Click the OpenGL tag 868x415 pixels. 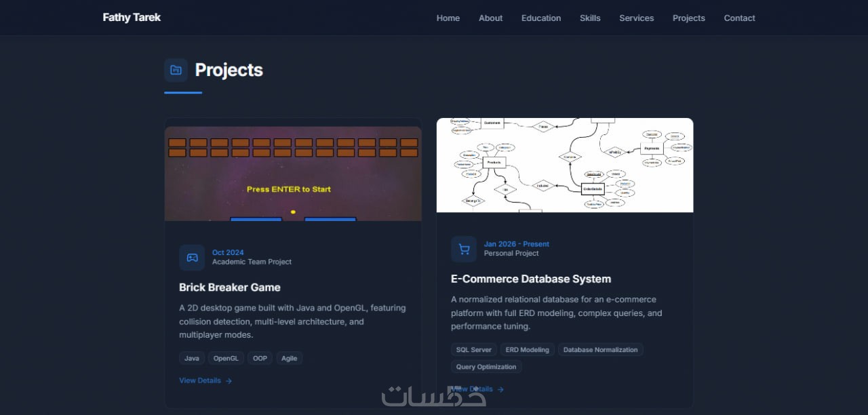point(226,358)
